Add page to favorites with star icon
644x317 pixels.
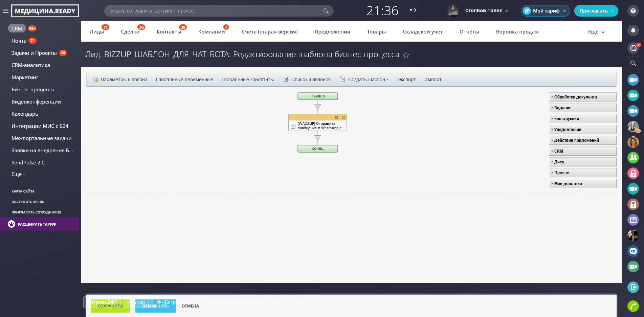pyautogui.click(x=406, y=55)
